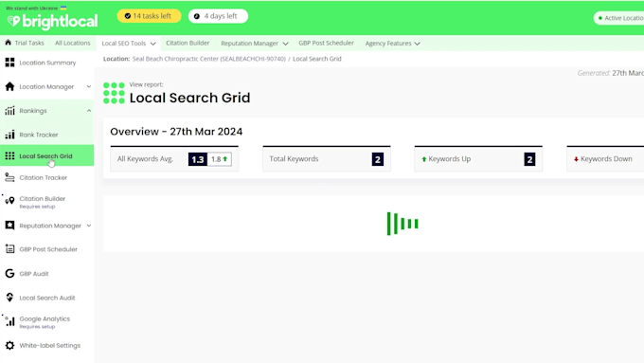Image resolution: width=644 pixels, height=363 pixels.
Task: Open Seal Beach Chiropractic Center breadcrumb link
Action: 209,59
